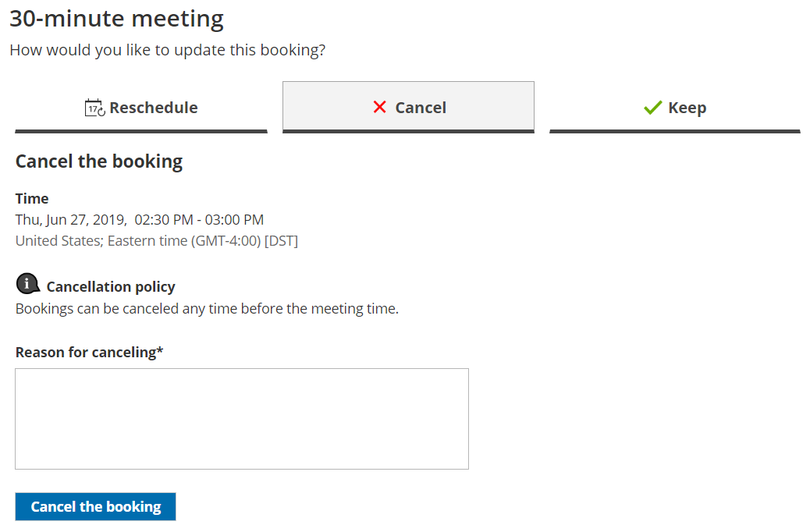Click the Reason for canceling field label
The width and height of the screenshot is (810, 532).
point(89,353)
